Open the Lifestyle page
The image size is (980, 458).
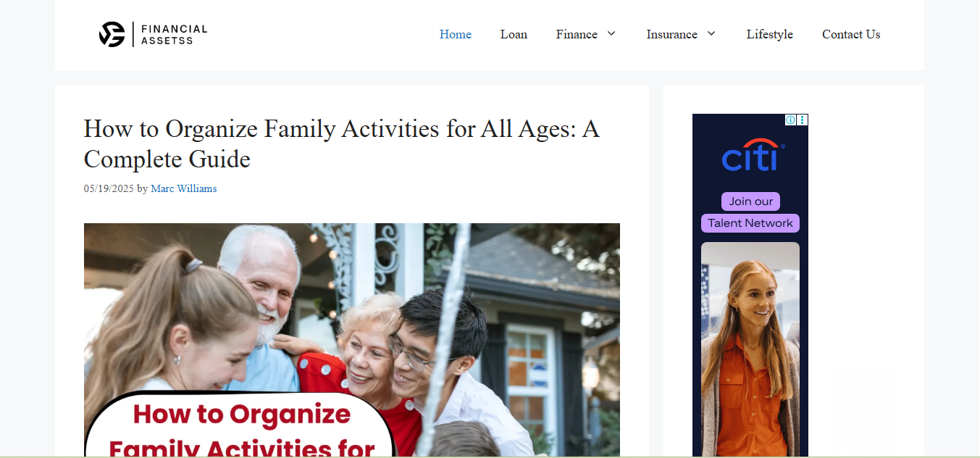770,34
